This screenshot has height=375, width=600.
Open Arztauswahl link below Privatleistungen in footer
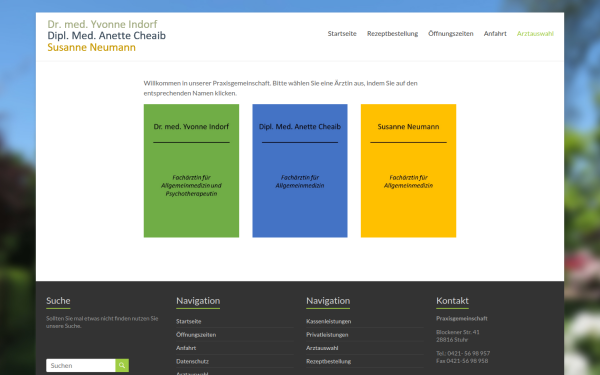tap(322, 348)
